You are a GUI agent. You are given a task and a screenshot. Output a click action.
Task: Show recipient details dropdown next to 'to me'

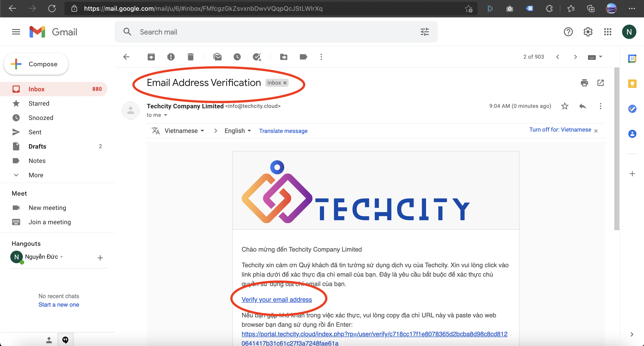tap(166, 115)
